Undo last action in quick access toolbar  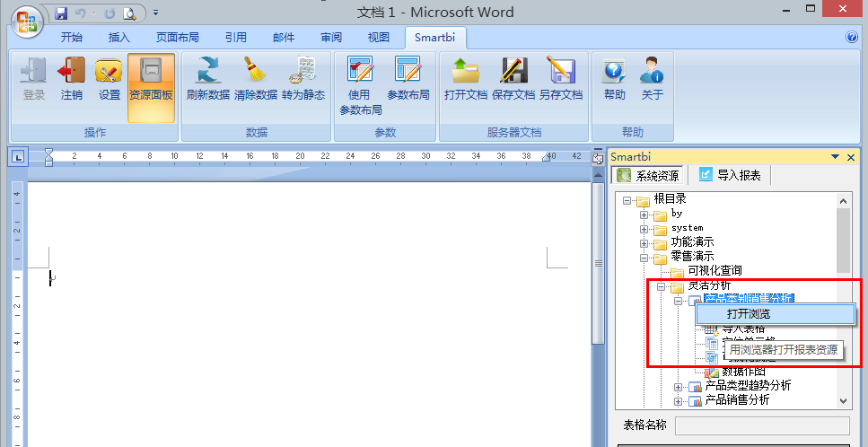[80, 13]
